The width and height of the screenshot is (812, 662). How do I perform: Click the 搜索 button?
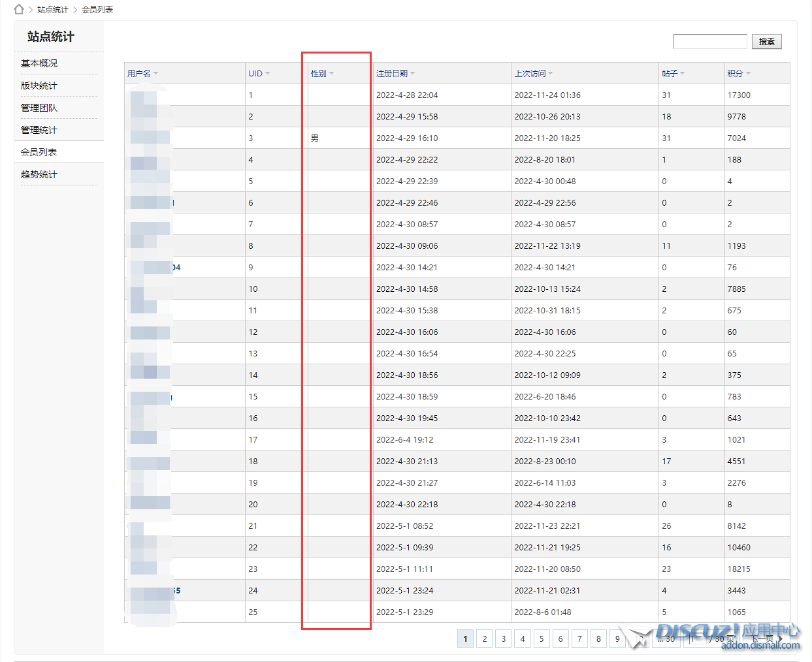(x=766, y=42)
